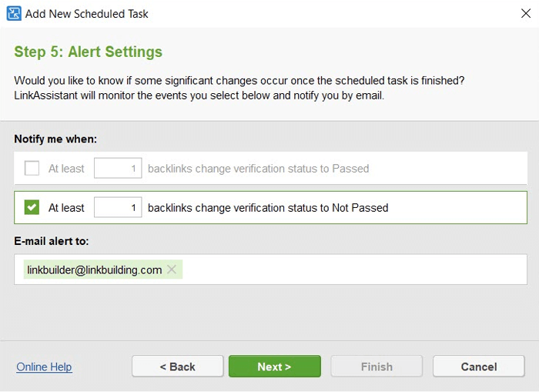Click the Step 5: Alert Settings heading

[x=88, y=52]
